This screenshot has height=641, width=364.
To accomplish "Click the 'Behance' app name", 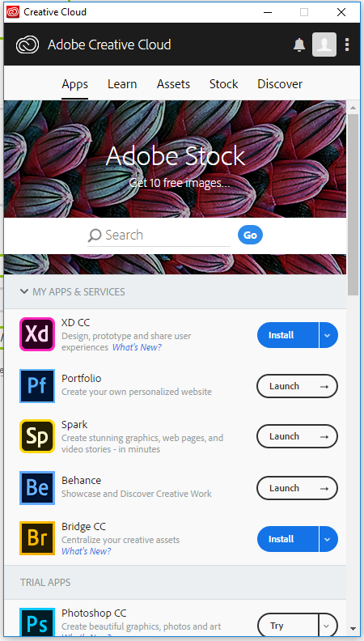I will click(x=82, y=480).
